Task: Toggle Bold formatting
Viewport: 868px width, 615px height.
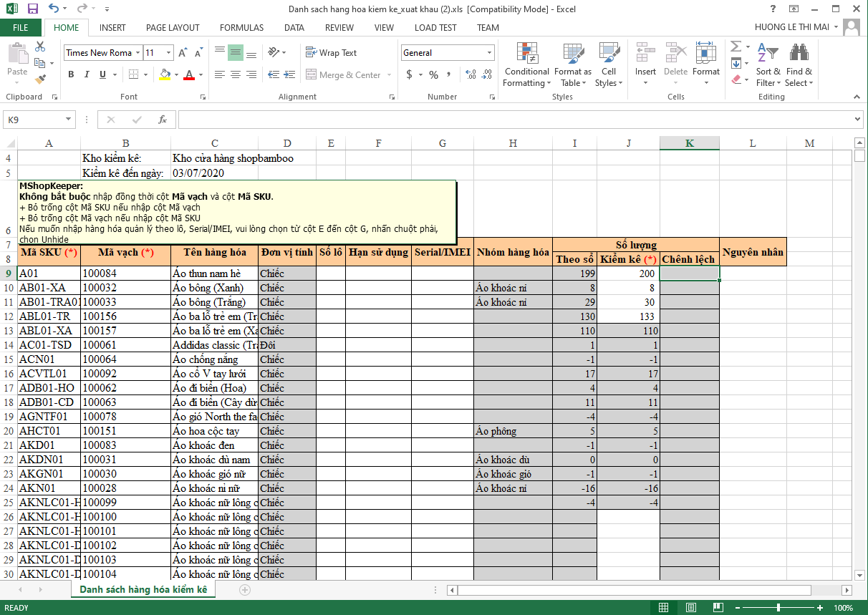Action: [x=71, y=74]
